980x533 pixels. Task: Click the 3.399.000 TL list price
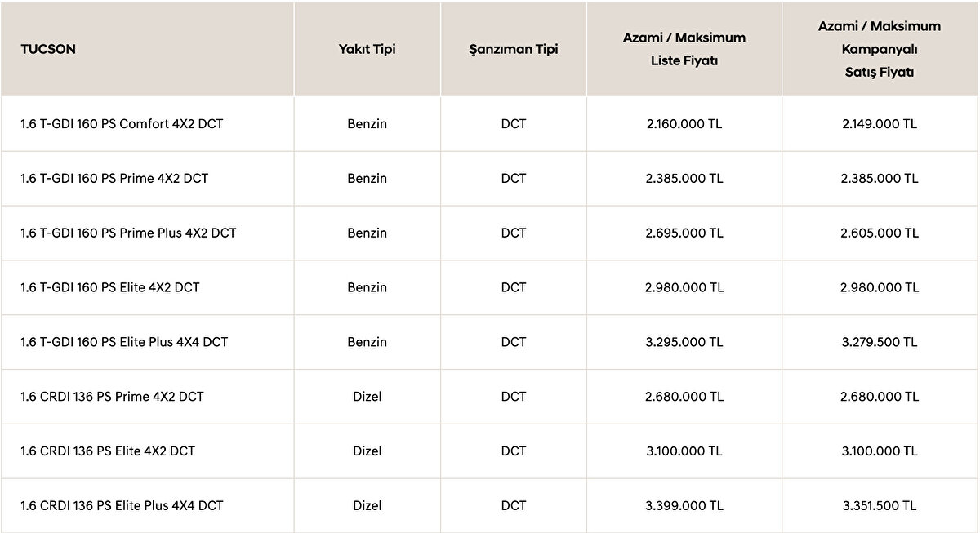[x=684, y=505]
